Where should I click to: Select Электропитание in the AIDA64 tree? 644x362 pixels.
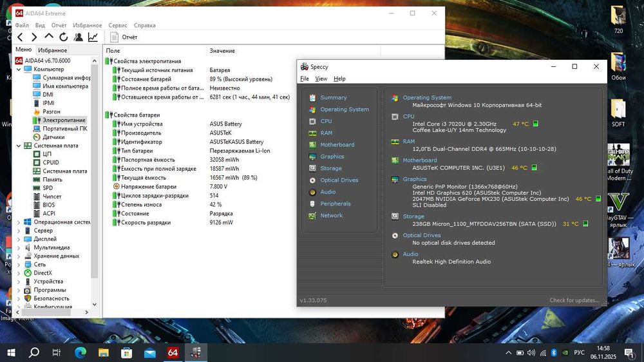pos(60,120)
